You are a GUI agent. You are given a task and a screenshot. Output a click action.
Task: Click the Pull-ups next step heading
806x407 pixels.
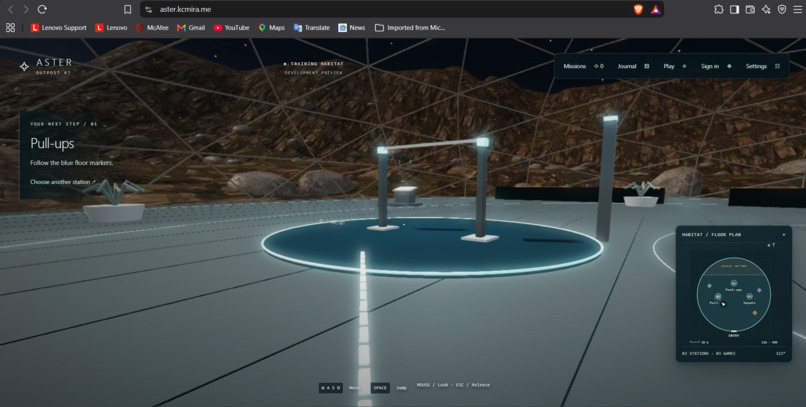click(x=52, y=143)
